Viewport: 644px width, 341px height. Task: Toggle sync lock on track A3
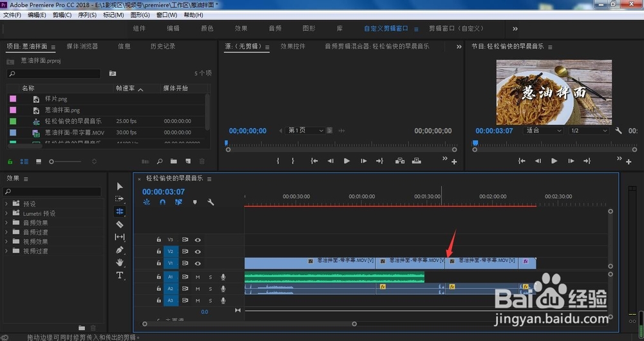185,300
